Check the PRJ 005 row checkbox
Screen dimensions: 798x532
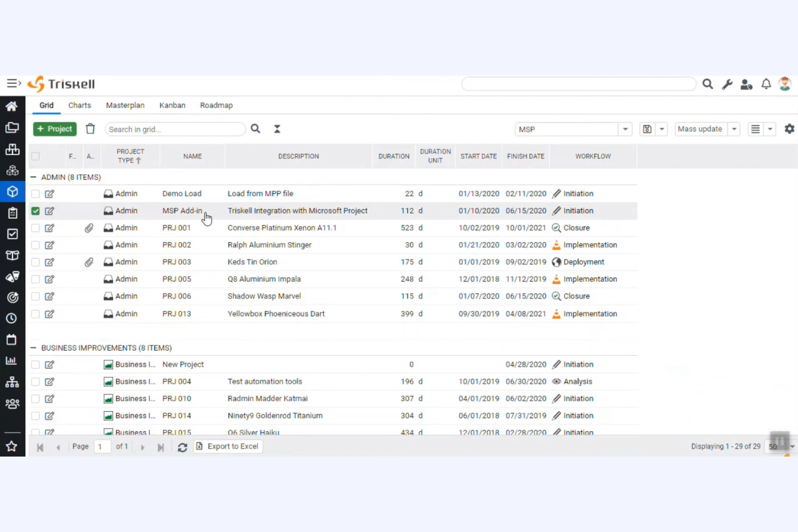tap(36, 279)
